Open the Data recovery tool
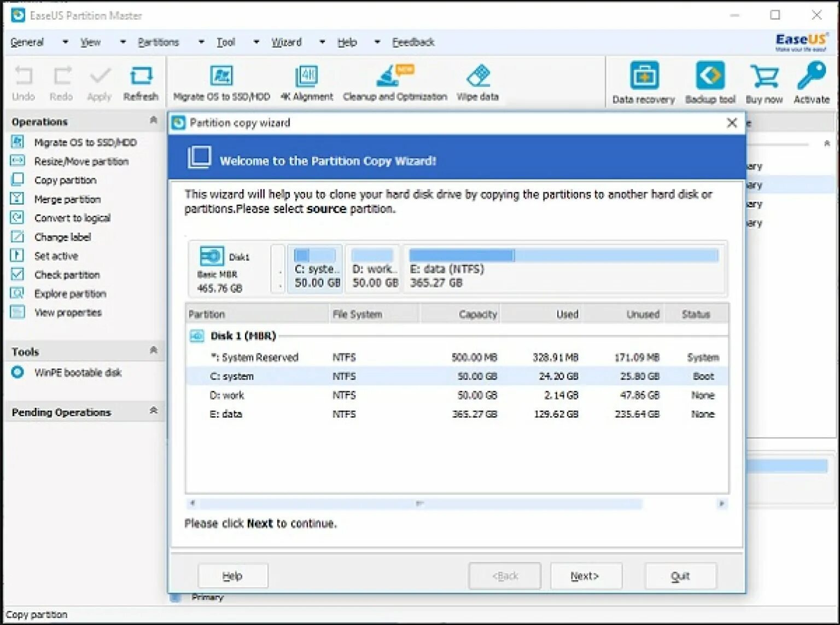Image resolution: width=840 pixels, height=625 pixels. [644, 83]
